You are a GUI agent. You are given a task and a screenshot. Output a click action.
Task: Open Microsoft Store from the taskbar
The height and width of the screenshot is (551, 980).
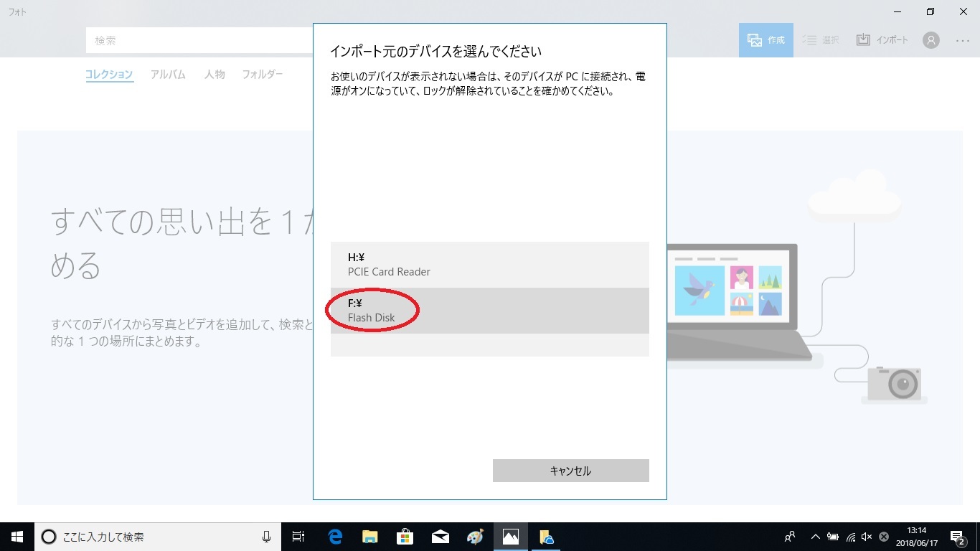pos(405,537)
